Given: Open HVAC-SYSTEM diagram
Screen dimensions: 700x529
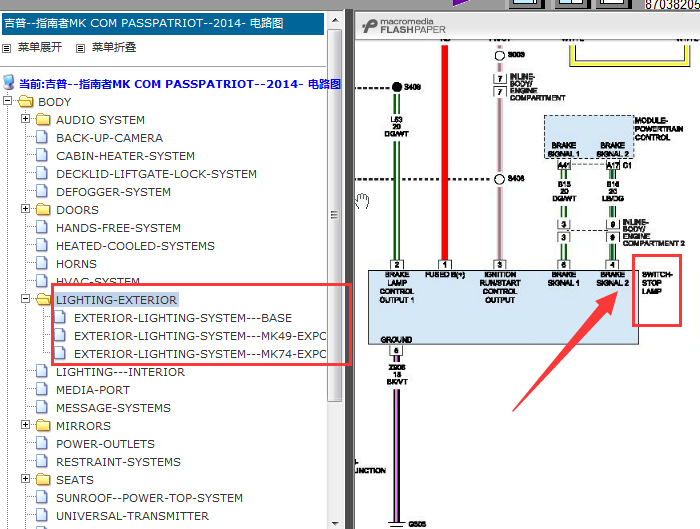Looking at the screenshot, I should [x=98, y=281].
